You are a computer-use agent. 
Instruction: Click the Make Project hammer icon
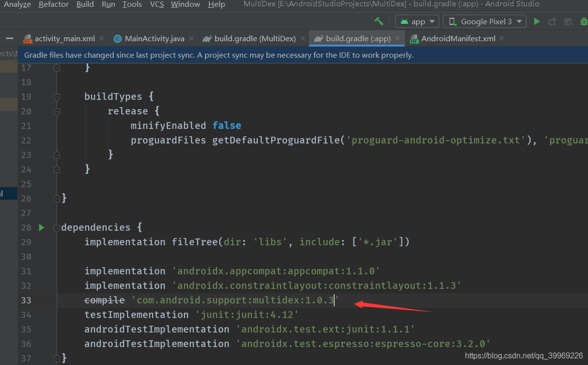[379, 21]
